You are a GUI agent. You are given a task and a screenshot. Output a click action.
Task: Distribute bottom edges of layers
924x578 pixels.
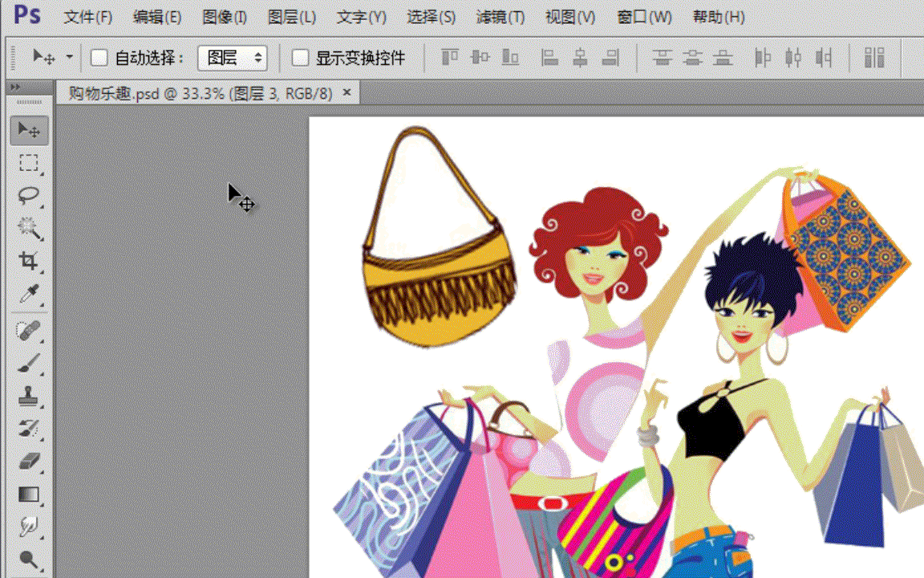[723, 58]
